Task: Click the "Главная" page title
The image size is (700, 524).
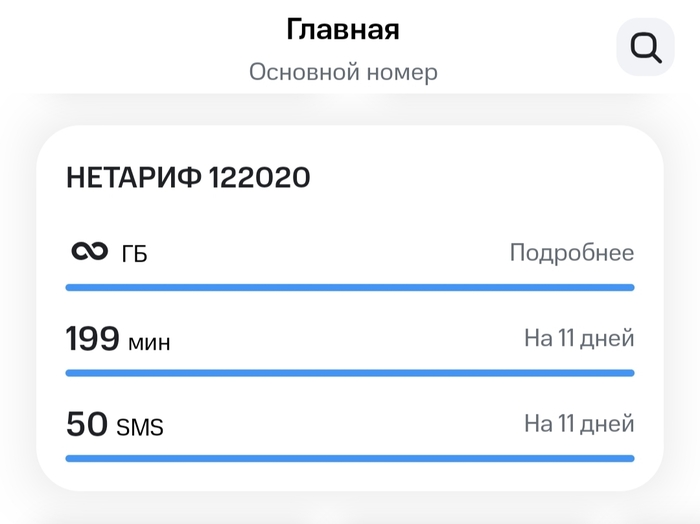Action: point(343,30)
